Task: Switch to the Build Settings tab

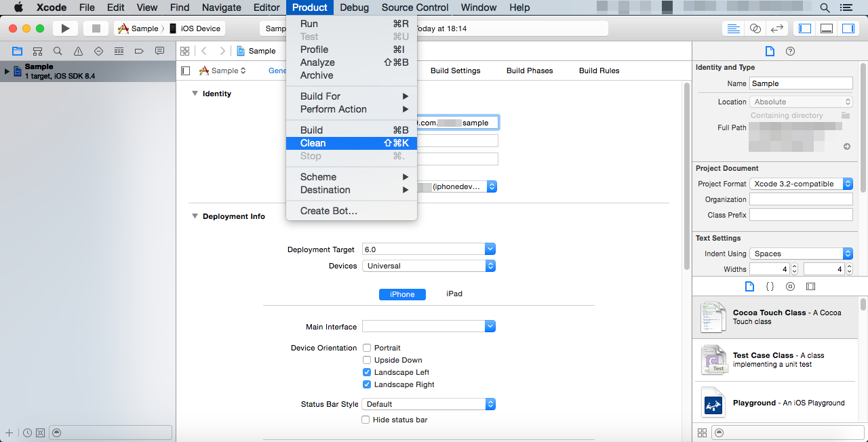Action: pos(455,71)
